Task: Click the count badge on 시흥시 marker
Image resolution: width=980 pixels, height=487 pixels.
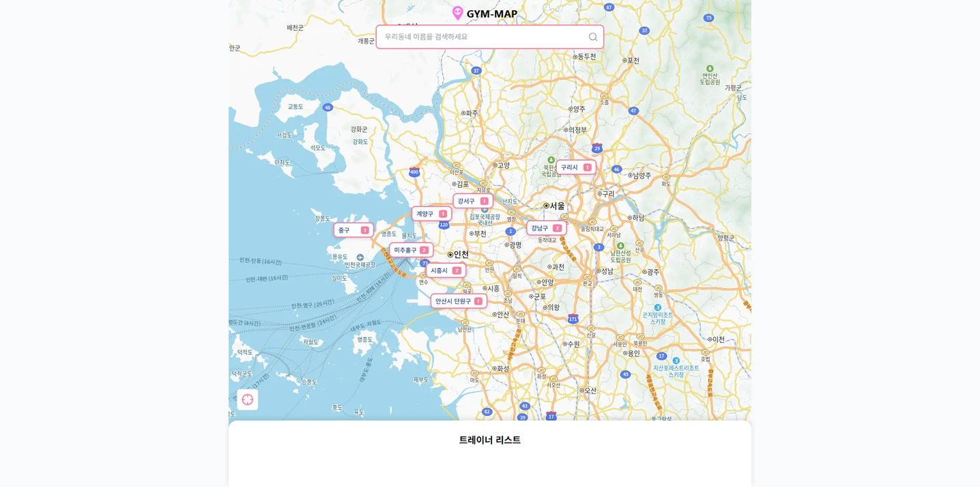Action: point(457,270)
